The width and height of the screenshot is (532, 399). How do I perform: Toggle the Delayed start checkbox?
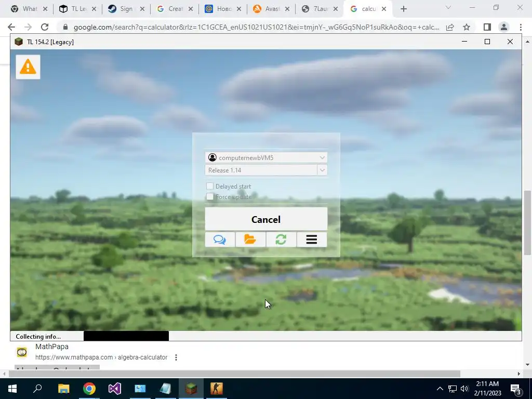click(x=210, y=187)
